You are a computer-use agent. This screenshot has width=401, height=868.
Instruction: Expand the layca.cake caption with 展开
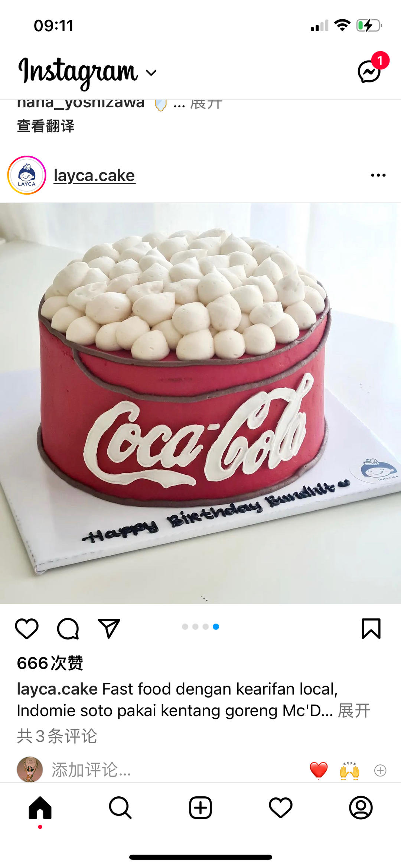(x=354, y=711)
